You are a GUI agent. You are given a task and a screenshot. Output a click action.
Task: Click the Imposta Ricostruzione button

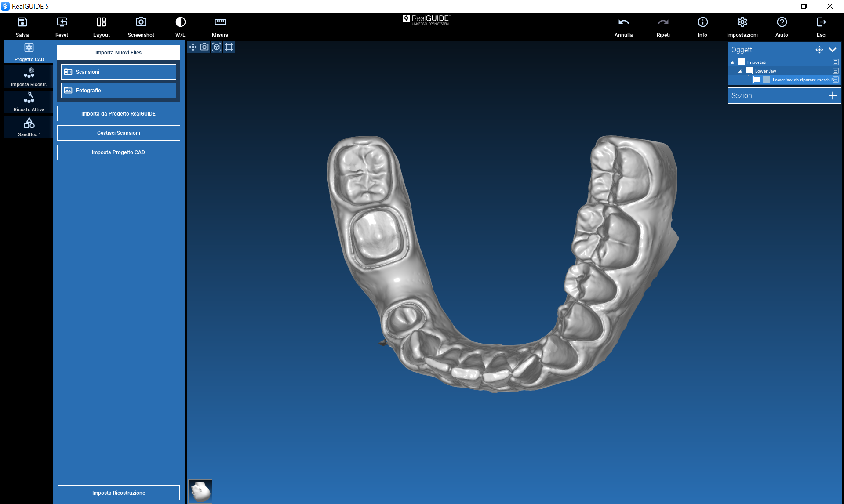click(x=118, y=493)
